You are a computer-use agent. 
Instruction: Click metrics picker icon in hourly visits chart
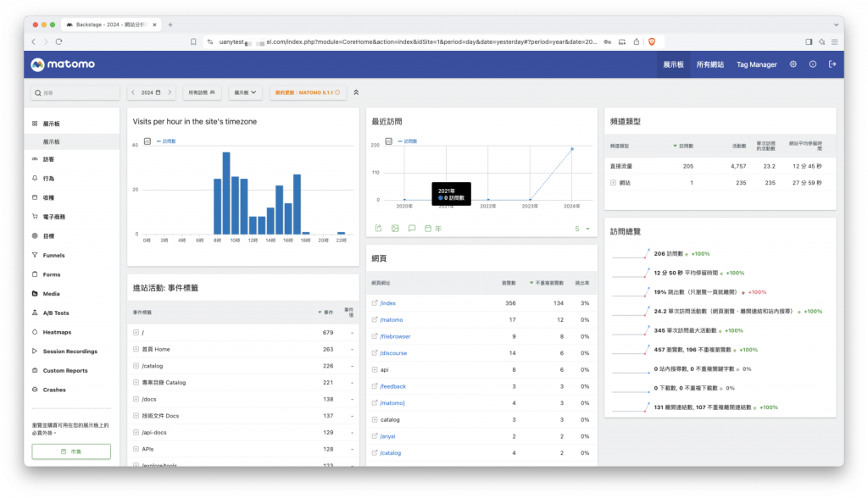point(147,141)
